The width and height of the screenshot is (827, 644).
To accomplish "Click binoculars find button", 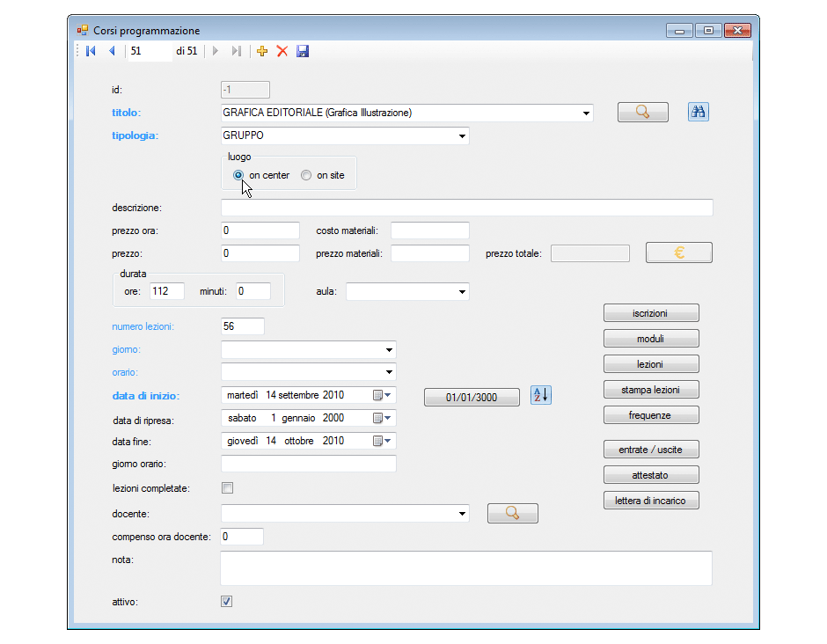I will [699, 112].
